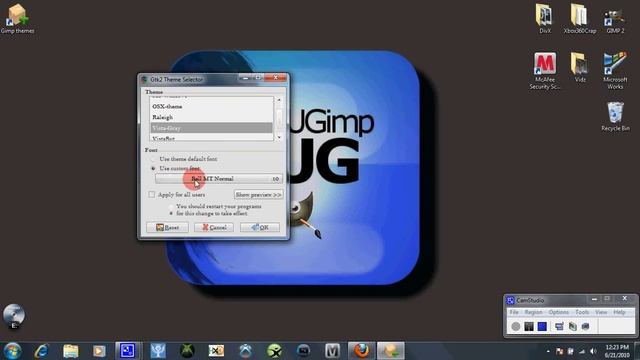This screenshot has height=360, width=640.
Task: Open Windows Explorer from the taskbar
Action: tap(71, 351)
